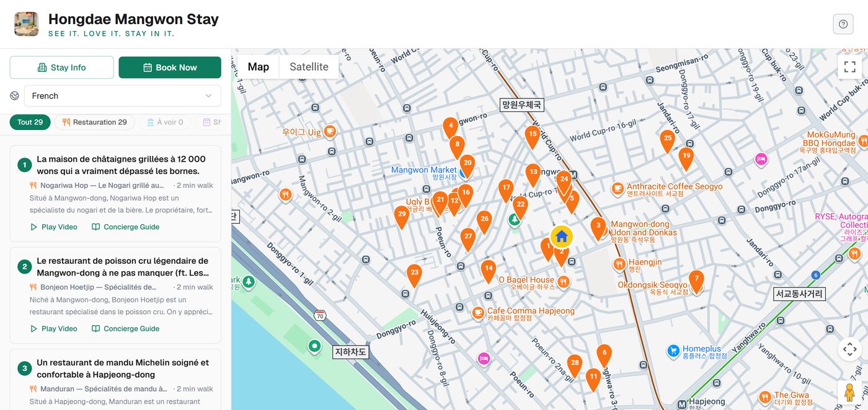Click the O Bagel House restaurant icon
Image resolution: width=868 pixels, height=410 pixels.
coord(563,282)
